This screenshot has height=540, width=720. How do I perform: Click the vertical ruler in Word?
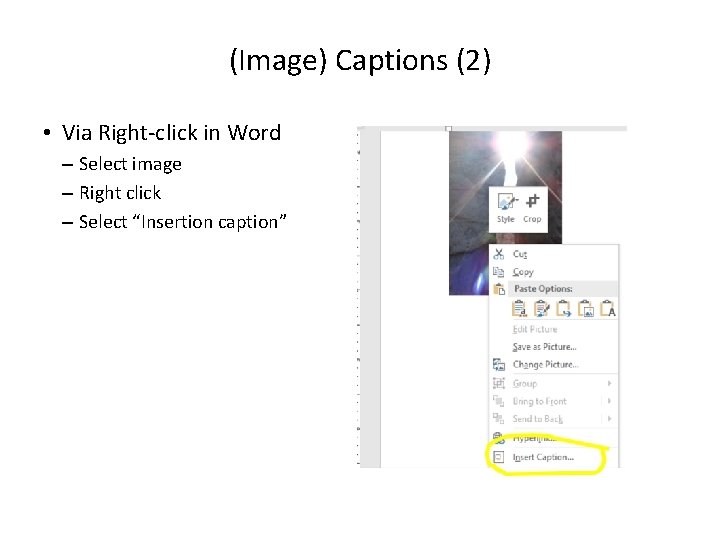359,298
